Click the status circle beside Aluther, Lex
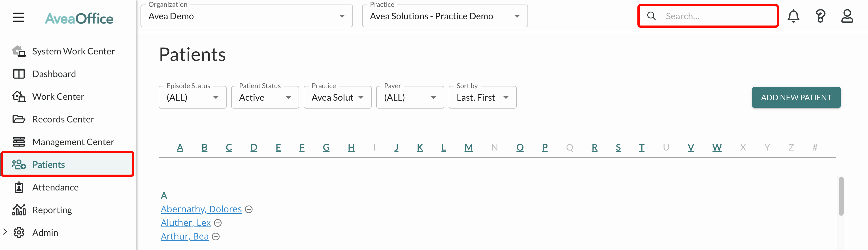This screenshot has height=250, width=868. tap(218, 223)
